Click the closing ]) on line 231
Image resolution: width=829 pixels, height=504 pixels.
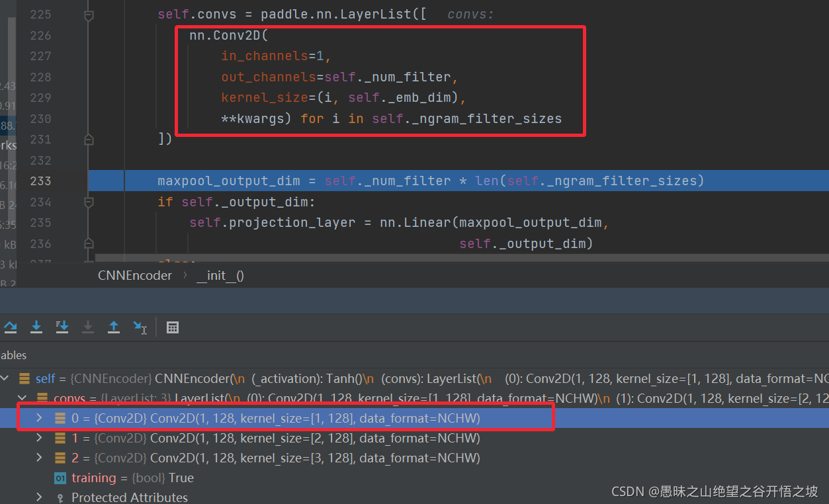click(165, 140)
